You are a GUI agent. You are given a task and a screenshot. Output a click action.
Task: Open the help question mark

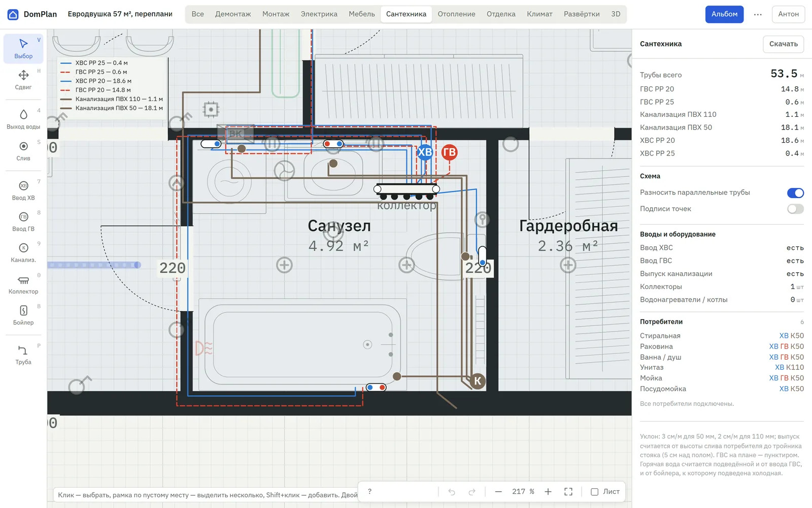point(369,492)
